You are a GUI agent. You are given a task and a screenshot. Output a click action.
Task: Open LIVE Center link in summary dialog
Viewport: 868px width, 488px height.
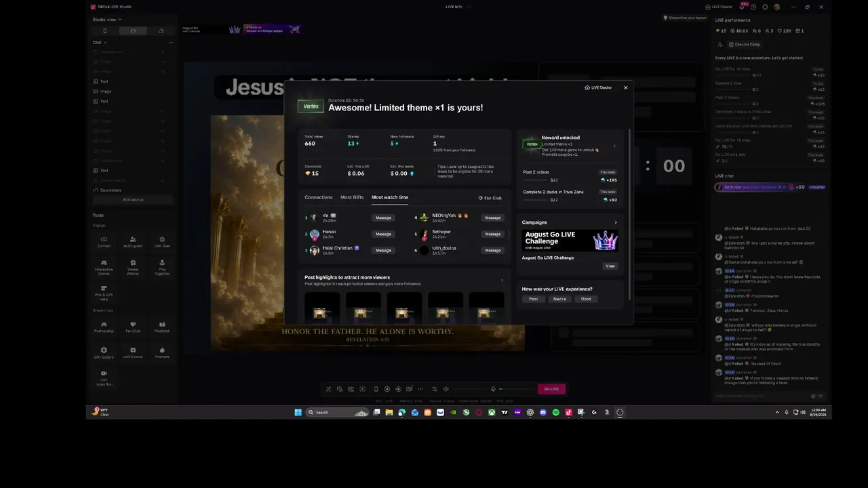(x=598, y=87)
